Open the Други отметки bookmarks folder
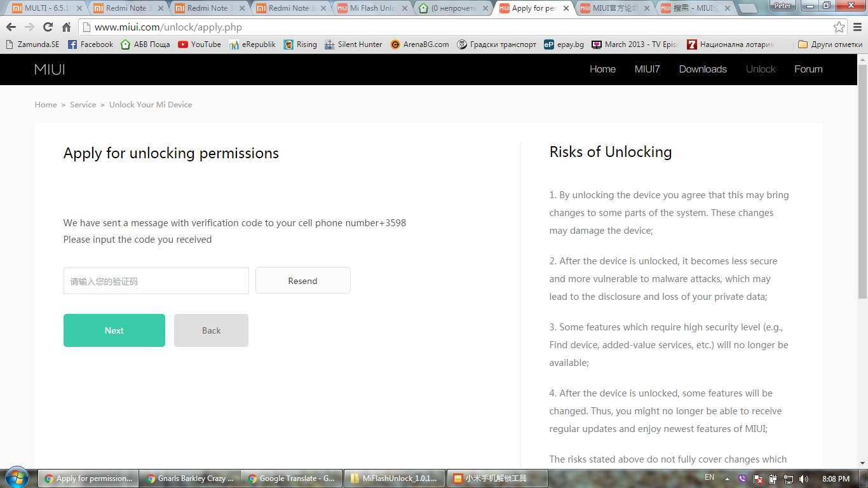 [x=831, y=44]
